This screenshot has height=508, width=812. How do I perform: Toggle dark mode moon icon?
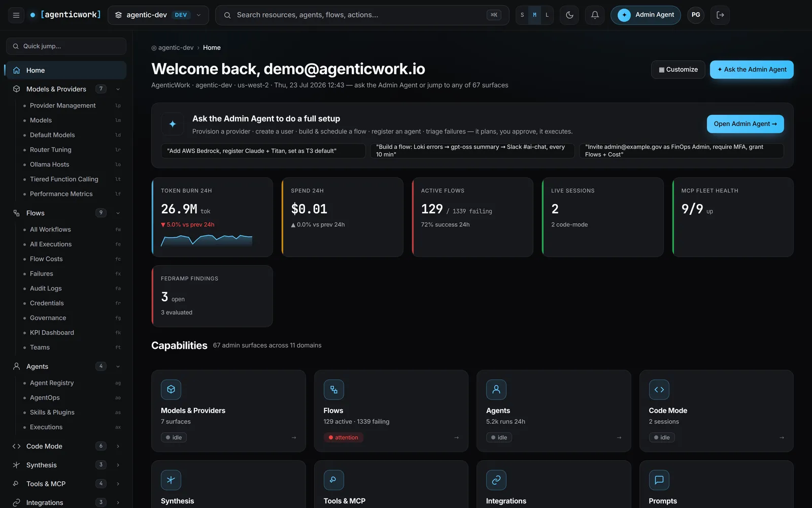coord(569,15)
